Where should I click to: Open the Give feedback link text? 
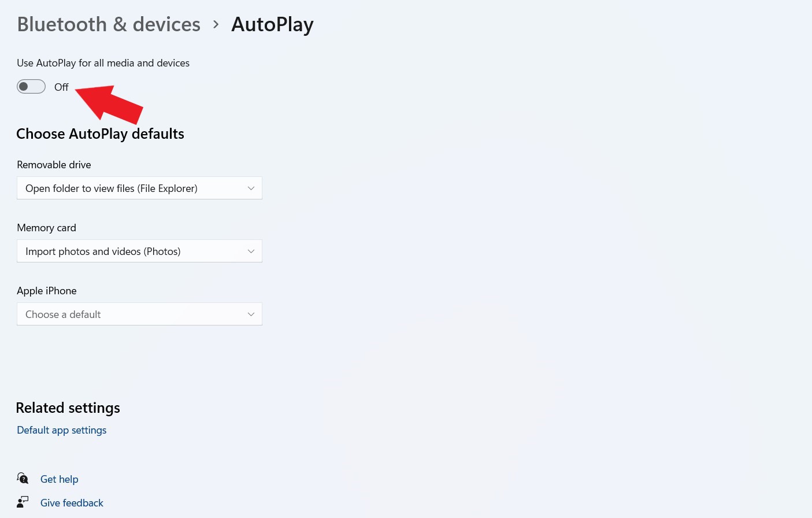point(72,503)
